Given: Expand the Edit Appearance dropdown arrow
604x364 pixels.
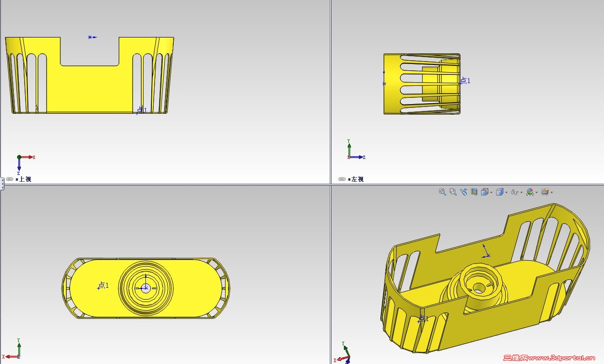Looking at the screenshot, I should [536, 193].
